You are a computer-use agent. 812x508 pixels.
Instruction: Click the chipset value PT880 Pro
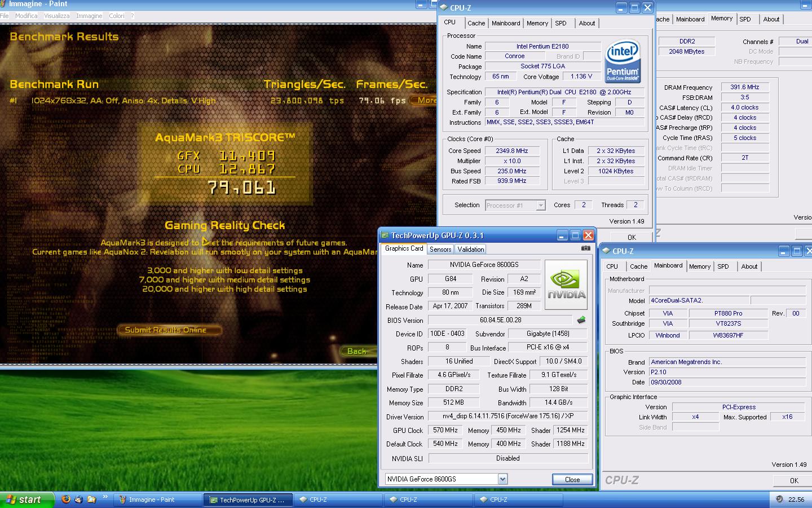(x=728, y=313)
